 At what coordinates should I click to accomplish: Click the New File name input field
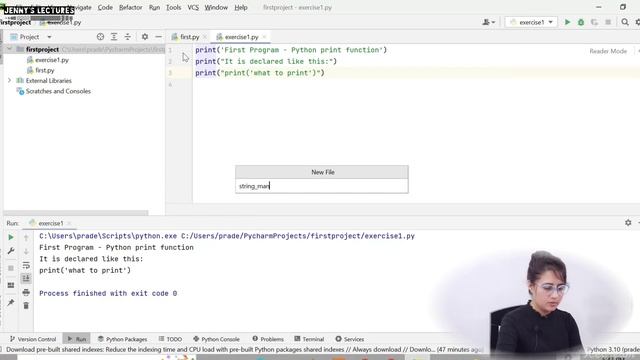point(322,186)
